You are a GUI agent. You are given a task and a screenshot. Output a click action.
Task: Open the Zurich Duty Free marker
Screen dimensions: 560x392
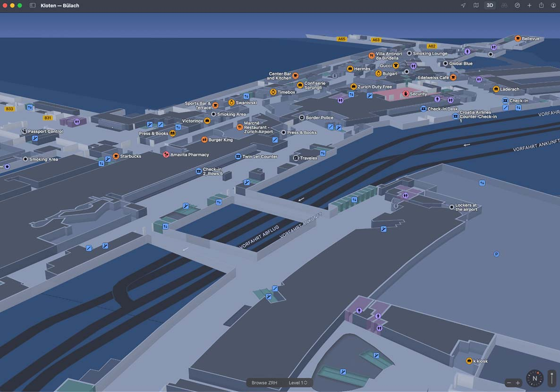coord(354,86)
